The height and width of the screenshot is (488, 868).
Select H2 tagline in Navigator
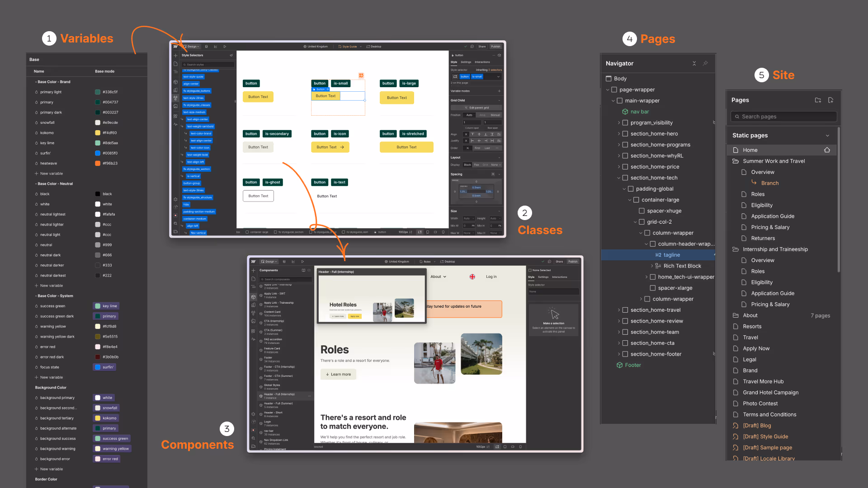(667, 255)
